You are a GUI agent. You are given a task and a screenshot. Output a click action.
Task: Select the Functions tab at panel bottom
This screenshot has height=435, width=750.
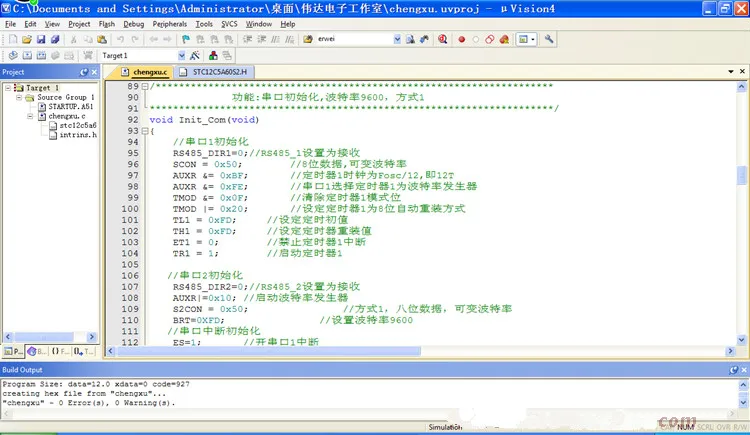point(60,351)
